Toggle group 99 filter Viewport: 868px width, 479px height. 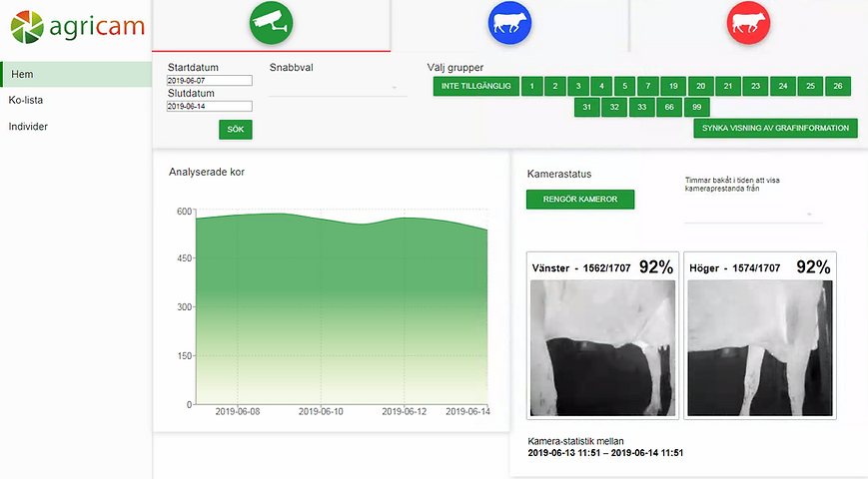point(697,107)
